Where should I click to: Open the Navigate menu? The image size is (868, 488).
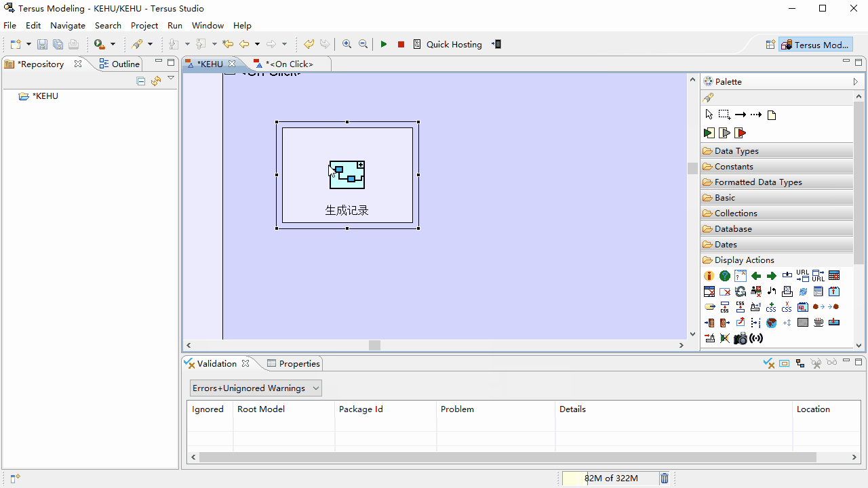point(68,25)
